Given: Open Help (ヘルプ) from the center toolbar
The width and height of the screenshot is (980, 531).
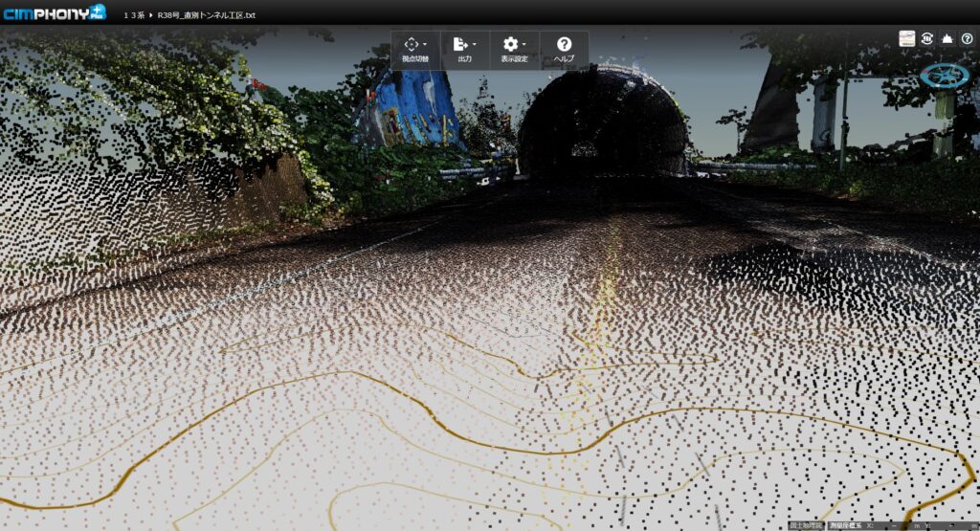Looking at the screenshot, I should tap(564, 49).
